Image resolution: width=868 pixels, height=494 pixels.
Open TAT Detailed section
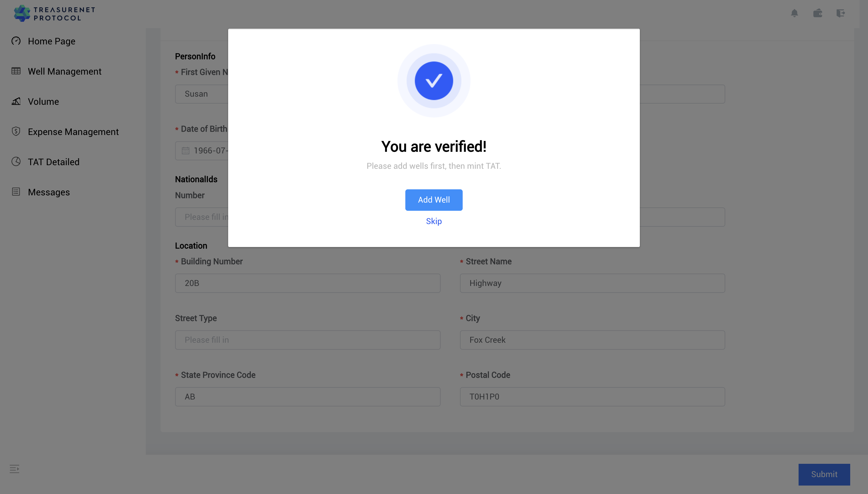click(x=54, y=162)
